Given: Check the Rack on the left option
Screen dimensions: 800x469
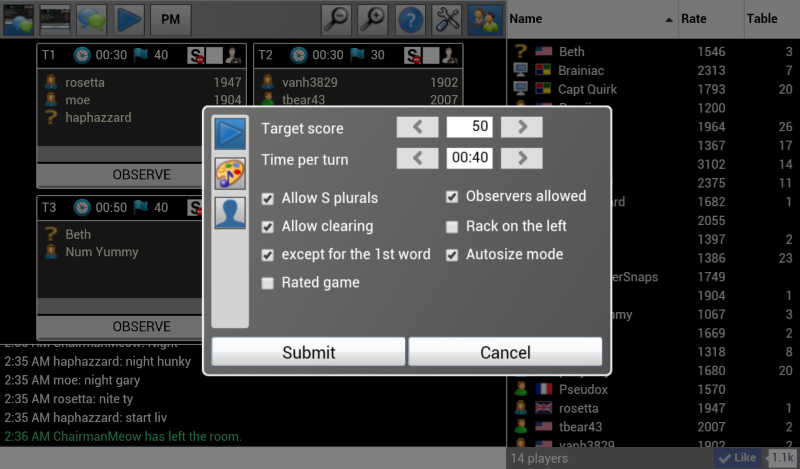Looking at the screenshot, I should point(452,226).
